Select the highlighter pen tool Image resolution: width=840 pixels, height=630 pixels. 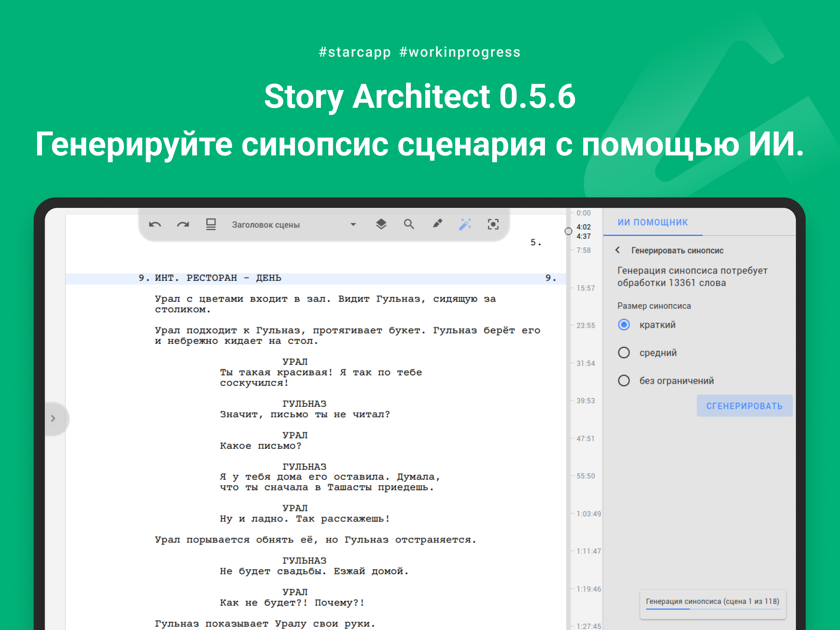(x=437, y=224)
